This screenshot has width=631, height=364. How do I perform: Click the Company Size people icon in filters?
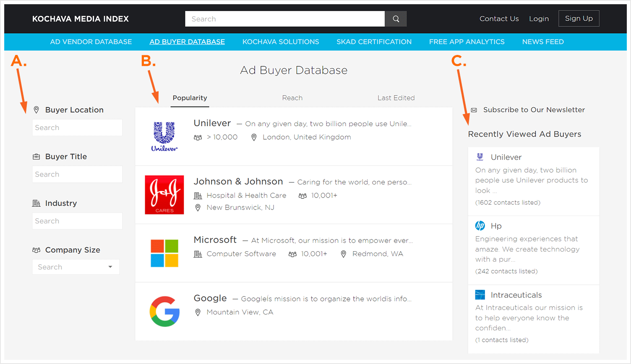tap(37, 250)
